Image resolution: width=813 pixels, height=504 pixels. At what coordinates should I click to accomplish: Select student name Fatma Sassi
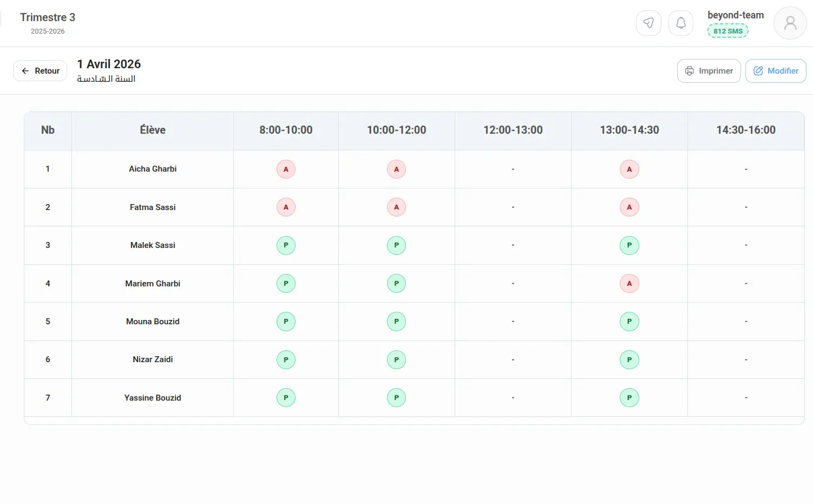pyautogui.click(x=153, y=207)
